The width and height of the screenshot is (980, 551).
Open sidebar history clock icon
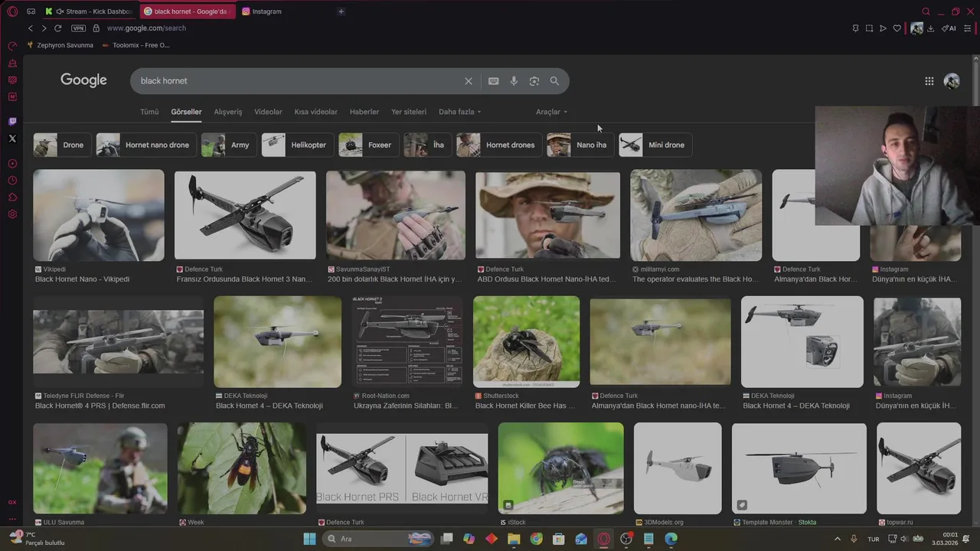(12, 181)
